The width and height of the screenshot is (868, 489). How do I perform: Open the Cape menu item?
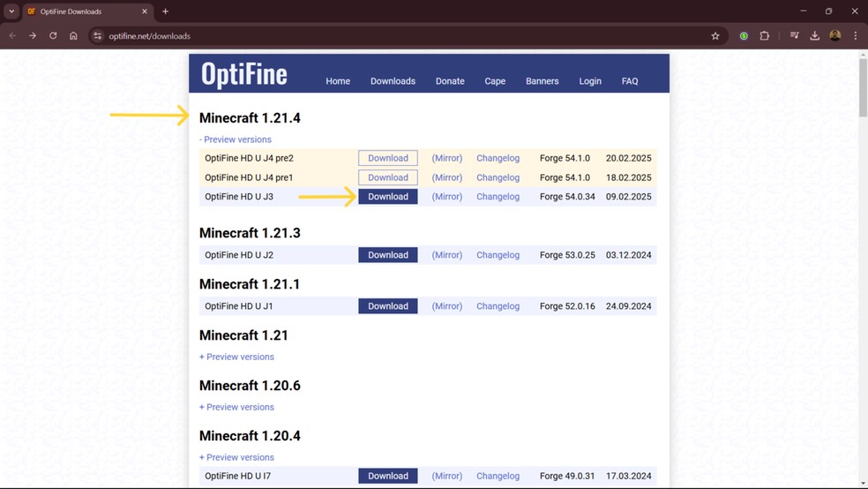point(495,81)
